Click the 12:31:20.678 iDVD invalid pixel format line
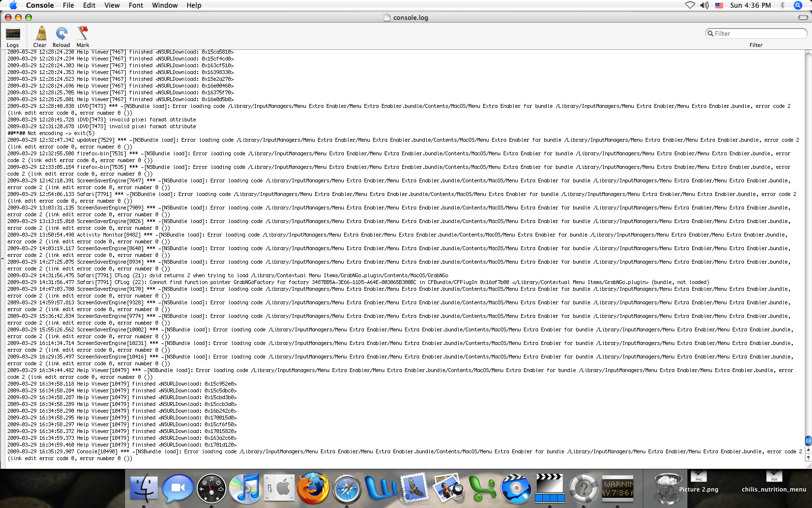This screenshot has height=508, width=812. (101, 126)
